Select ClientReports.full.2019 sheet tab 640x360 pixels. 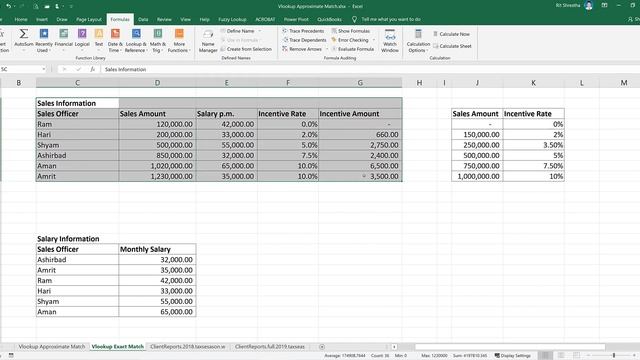tap(269, 347)
